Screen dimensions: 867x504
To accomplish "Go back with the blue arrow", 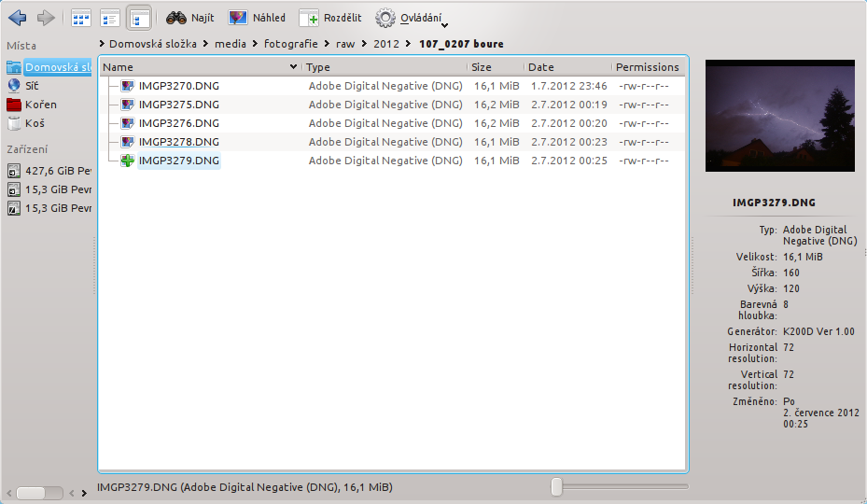I will pos(17,18).
